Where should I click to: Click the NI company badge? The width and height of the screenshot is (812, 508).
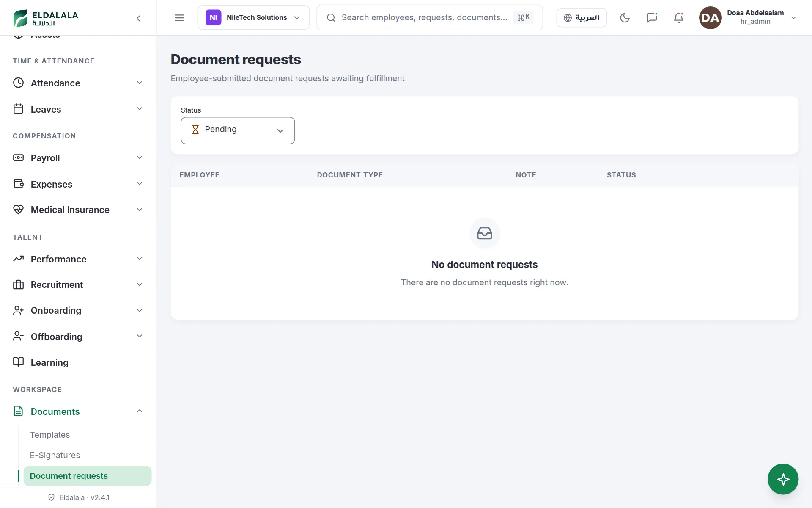[213, 18]
